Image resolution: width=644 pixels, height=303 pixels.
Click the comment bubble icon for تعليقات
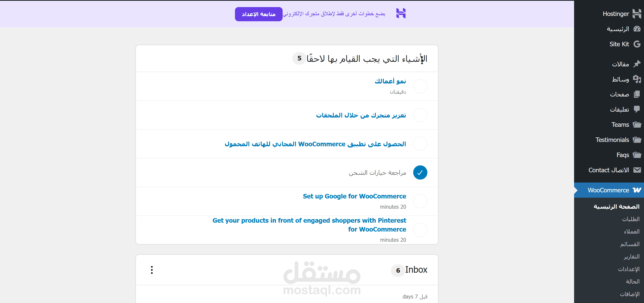[x=637, y=109]
